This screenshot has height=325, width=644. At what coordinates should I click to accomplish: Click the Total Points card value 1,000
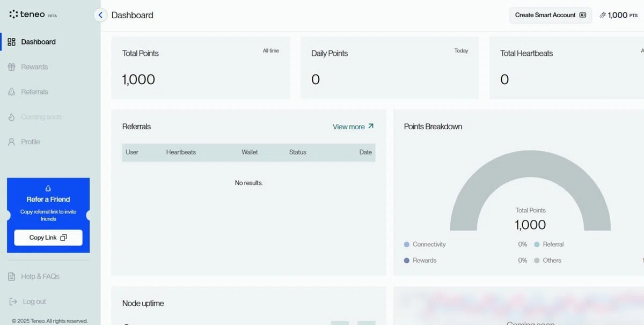tap(138, 79)
